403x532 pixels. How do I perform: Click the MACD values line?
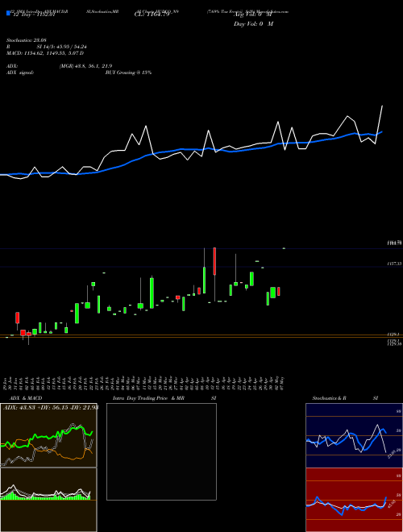click(45, 53)
